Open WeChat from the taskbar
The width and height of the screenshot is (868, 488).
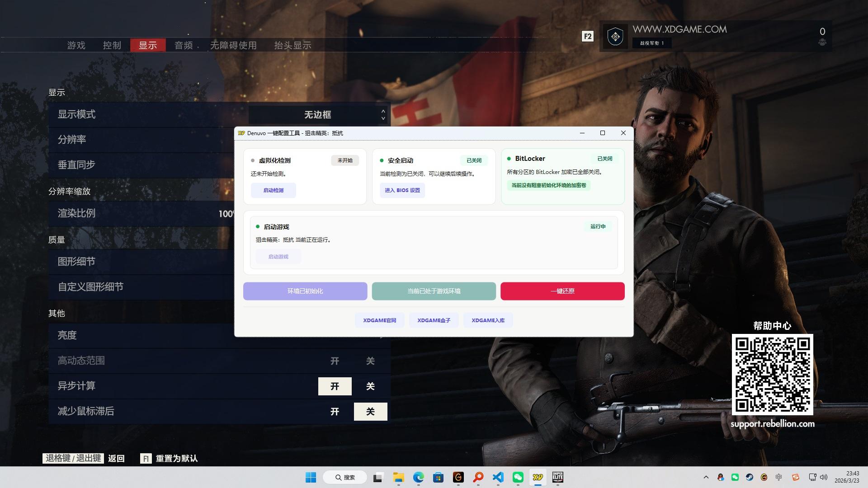coord(518,477)
